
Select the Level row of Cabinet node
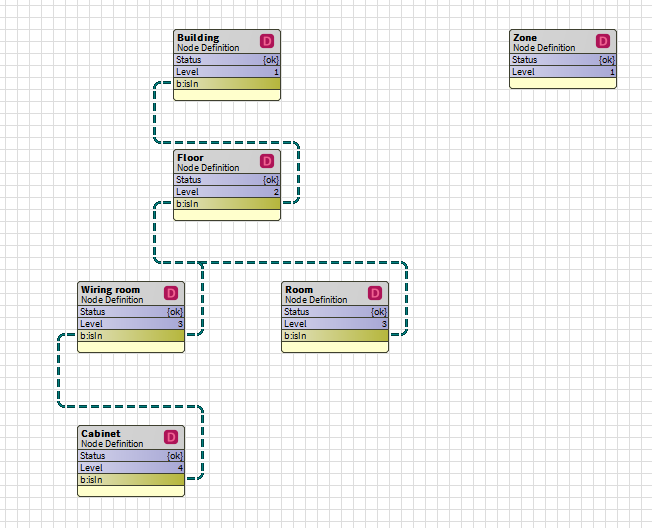point(131,468)
